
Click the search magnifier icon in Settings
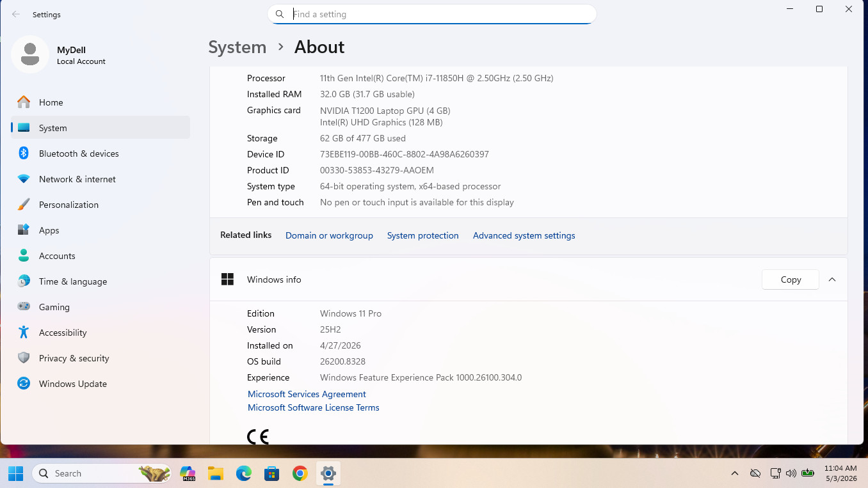(280, 14)
